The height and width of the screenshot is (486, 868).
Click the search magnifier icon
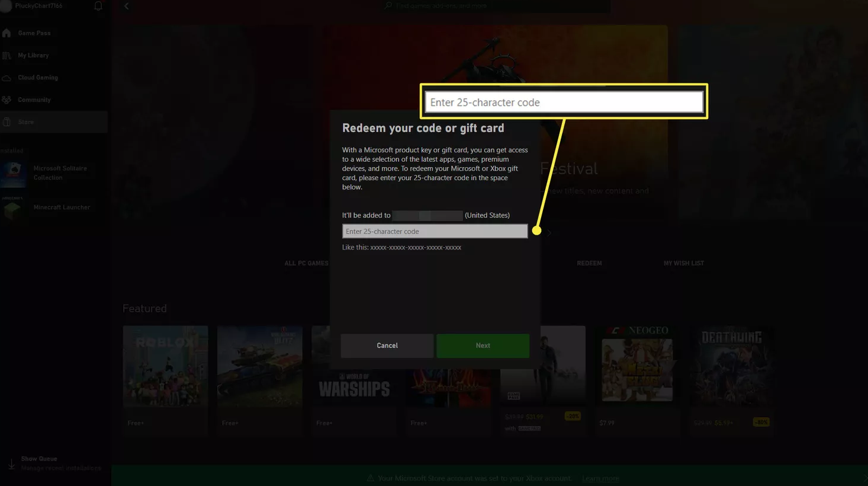[x=388, y=5]
